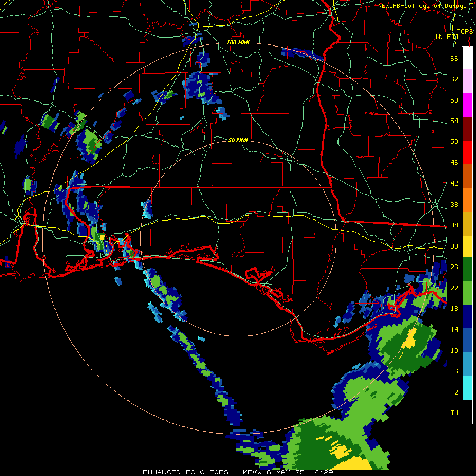The height and width of the screenshot is (476, 476).
Task: Click the black TH legend swatch
Action: [467, 411]
